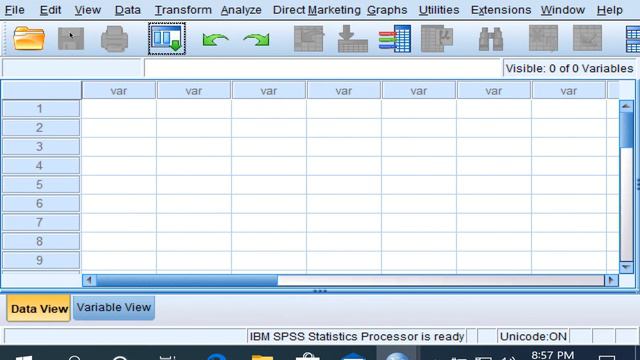Open the Direct Marketing menu
Screen dimensions: 640x360
point(317,10)
